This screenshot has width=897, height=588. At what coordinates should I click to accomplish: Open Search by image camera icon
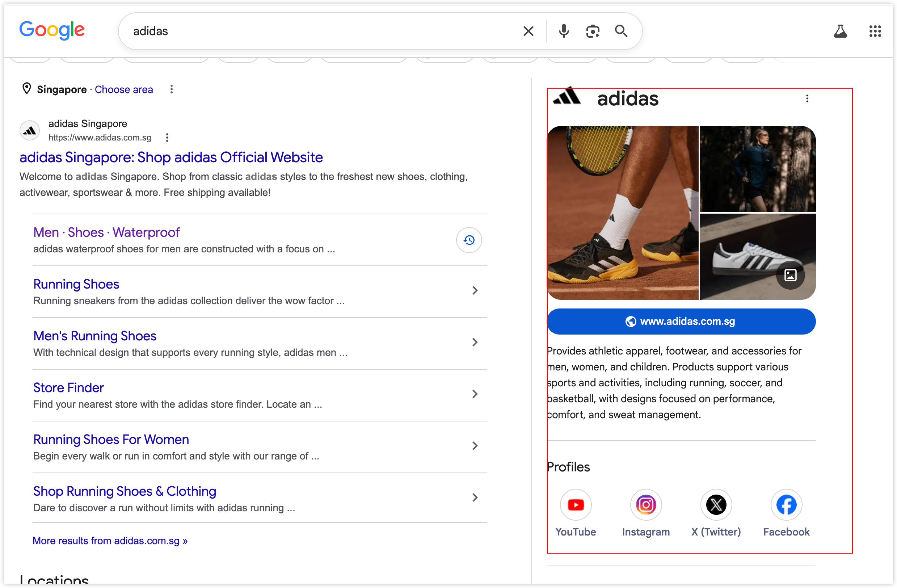(593, 31)
